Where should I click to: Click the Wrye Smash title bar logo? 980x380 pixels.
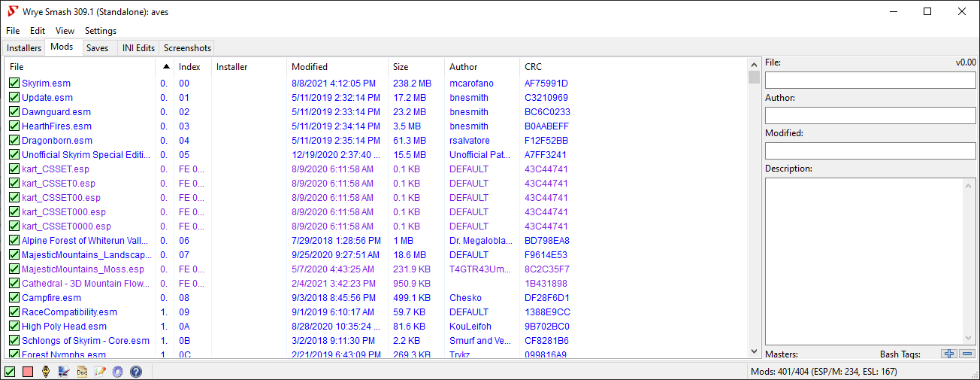pos(12,11)
